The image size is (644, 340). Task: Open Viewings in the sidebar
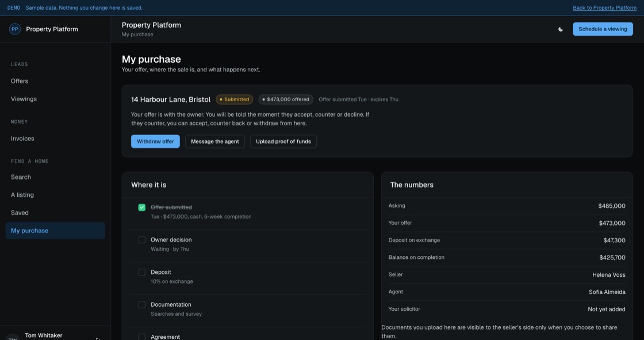[x=55, y=99]
